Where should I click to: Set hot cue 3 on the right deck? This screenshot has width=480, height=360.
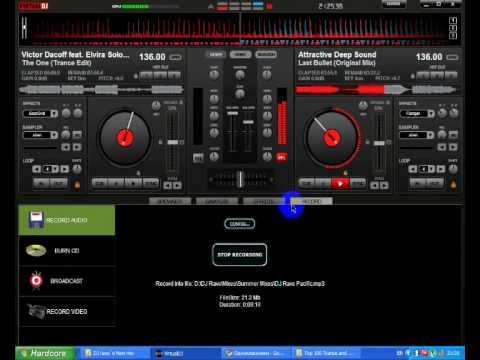click(x=451, y=76)
